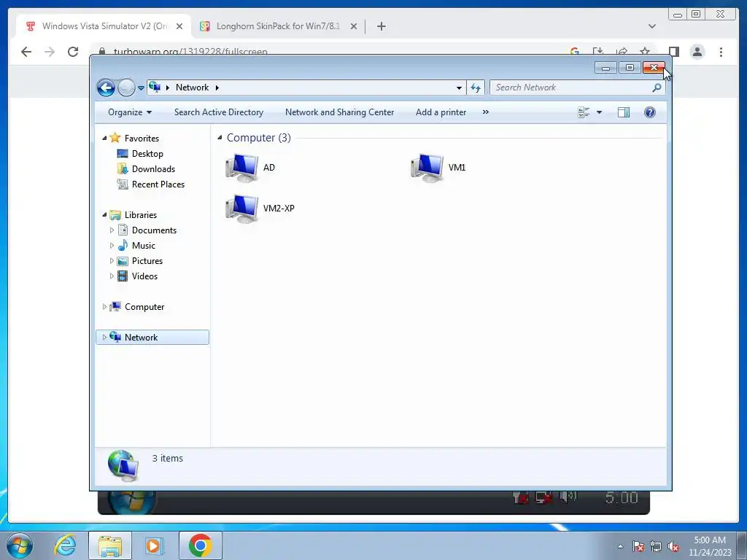Click the magnifier icon in Search Network

657,87
